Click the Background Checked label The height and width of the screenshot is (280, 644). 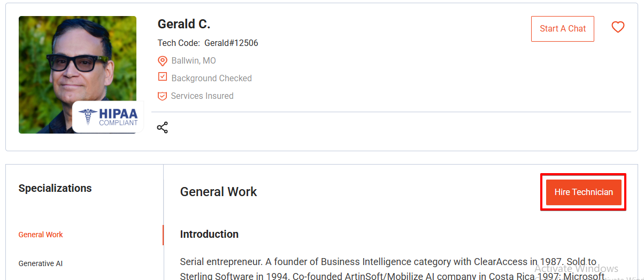211,78
